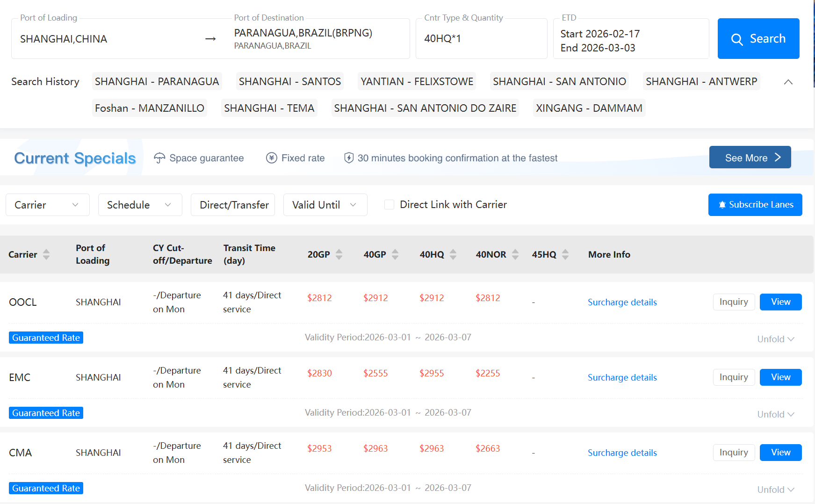Click the See More arrow in Current Specials
Viewport: 815px width, 504px height.
pos(778,158)
